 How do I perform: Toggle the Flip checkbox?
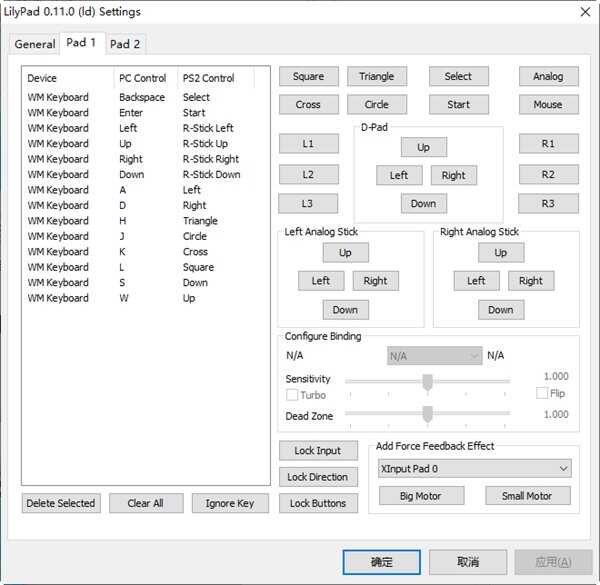pos(542,394)
